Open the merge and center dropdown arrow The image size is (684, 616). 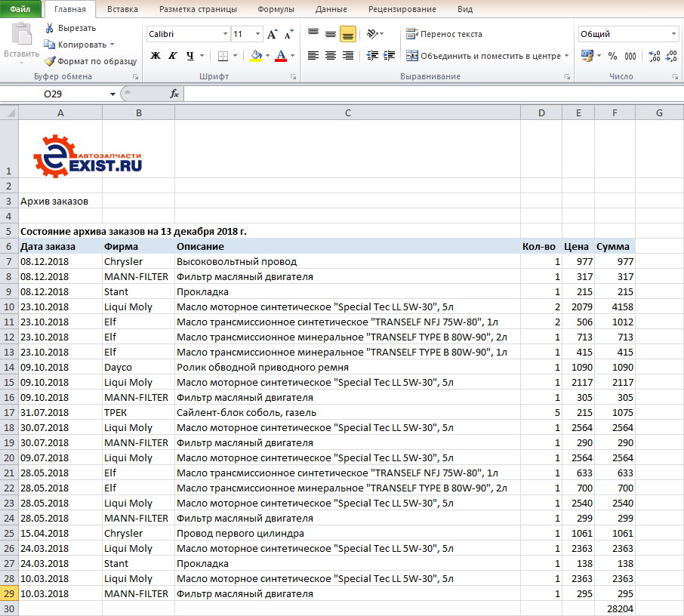point(567,56)
